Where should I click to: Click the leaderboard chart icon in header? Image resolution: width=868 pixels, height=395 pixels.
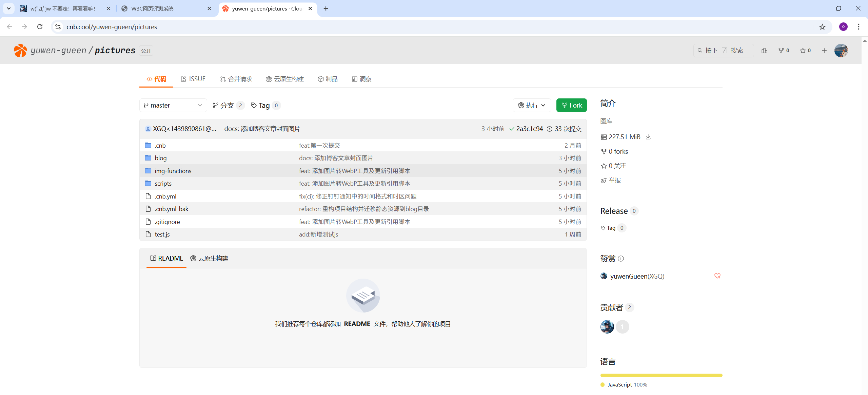[x=764, y=51]
